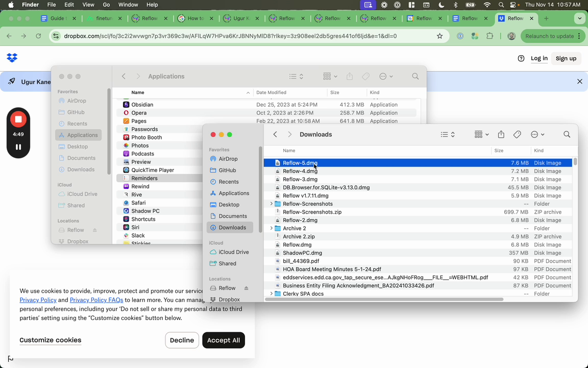588x368 pixels.
Task: Click the Log in link
Action: pyautogui.click(x=539, y=58)
